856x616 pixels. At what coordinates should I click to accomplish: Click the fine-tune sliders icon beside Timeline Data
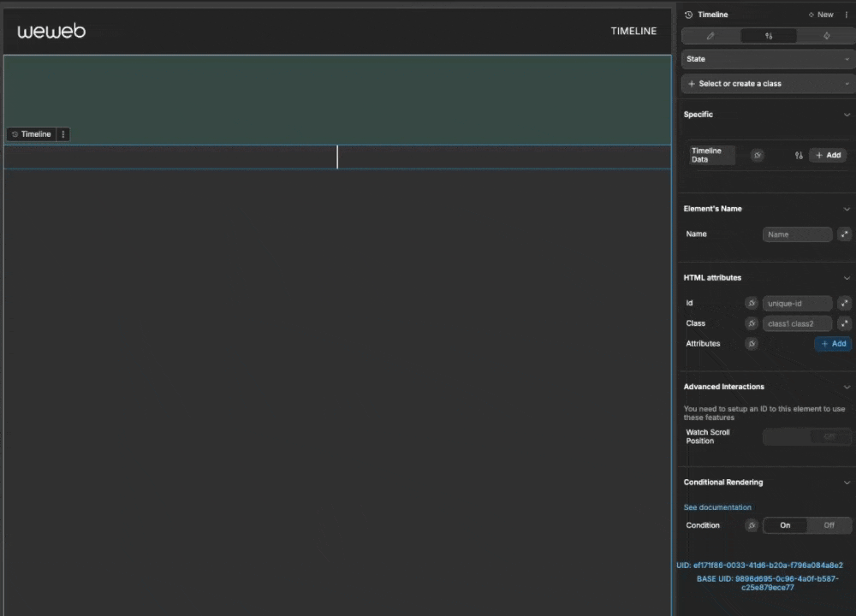tap(798, 155)
